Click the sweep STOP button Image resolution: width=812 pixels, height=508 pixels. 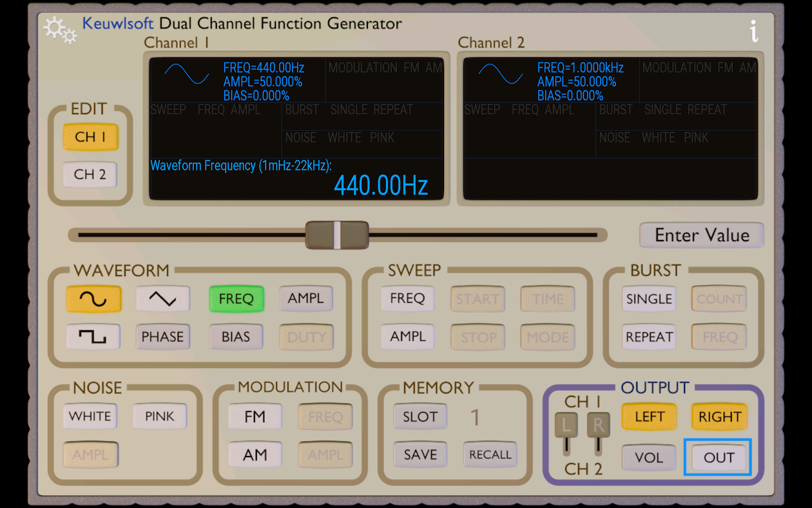(478, 337)
